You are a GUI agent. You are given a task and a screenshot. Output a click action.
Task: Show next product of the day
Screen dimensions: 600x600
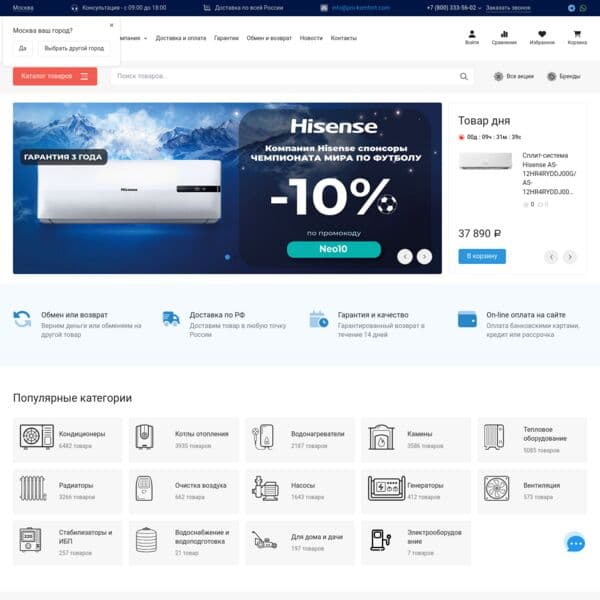click(570, 257)
